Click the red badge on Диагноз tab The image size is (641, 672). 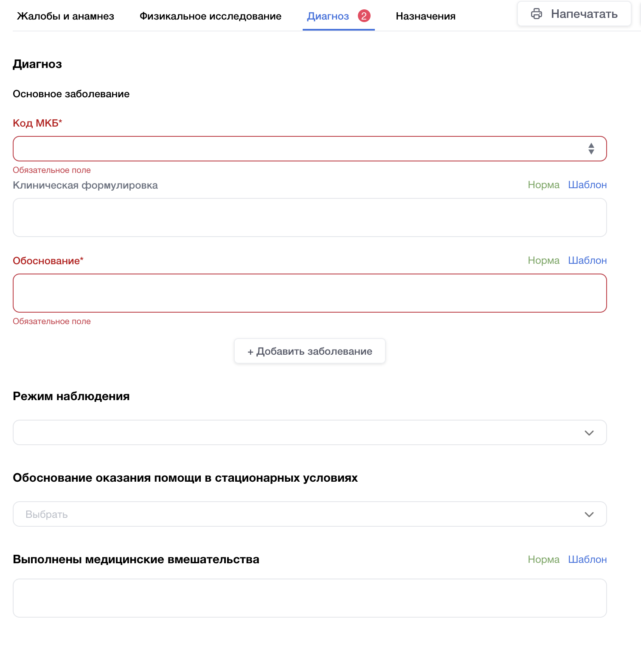click(364, 16)
